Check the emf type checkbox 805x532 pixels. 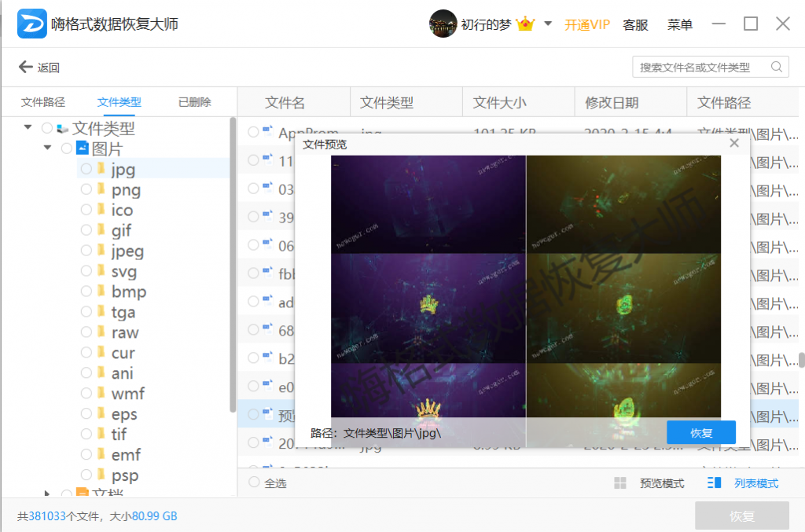86,454
